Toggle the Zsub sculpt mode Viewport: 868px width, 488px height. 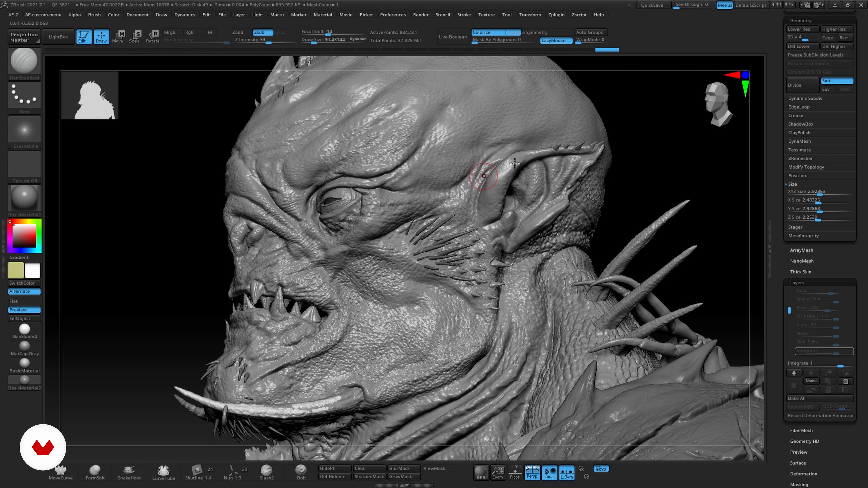[x=262, y=32]
